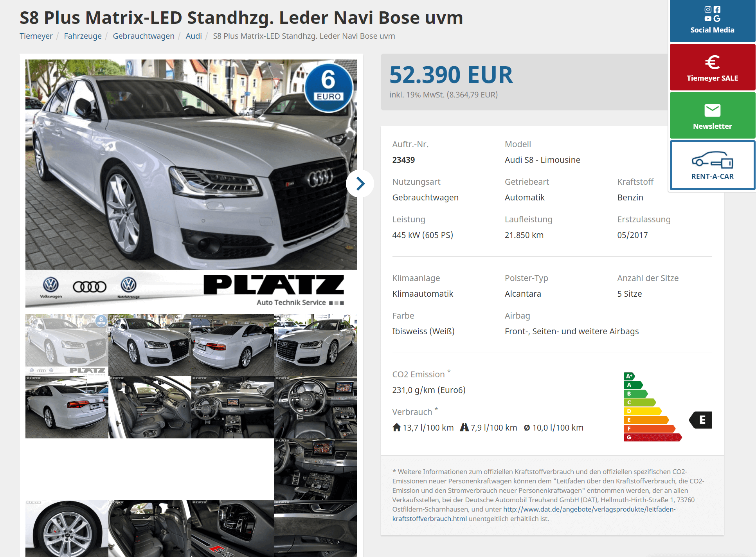Open the Tiemeyer SALE side button
The height and width of the screenshot is (557, 756).
point(712,67)
